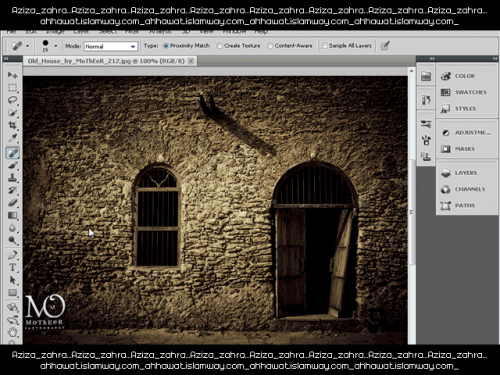The image size is (500, 375).
Task: Select the Gradient tool
Action: pos(13,215)
